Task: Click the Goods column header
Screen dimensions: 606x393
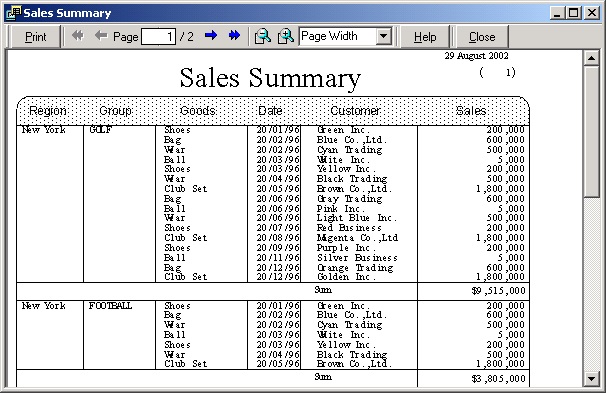Action: [197, 111]
